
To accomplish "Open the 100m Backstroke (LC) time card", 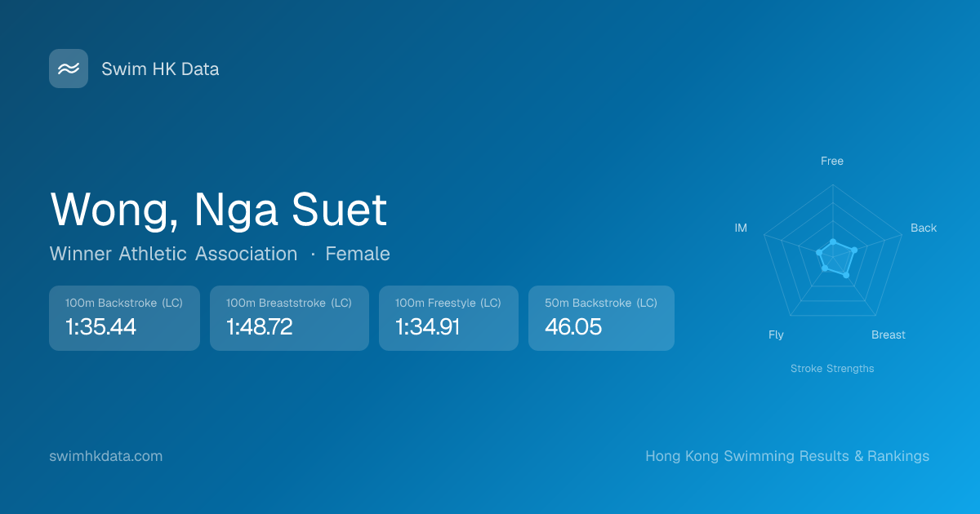I will (x=124, y=318).
